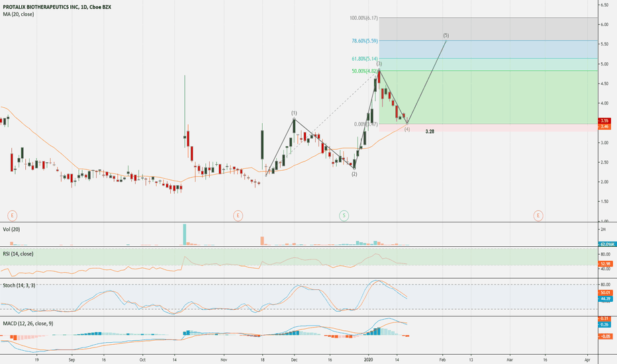Click the 50.01 stochastic value tag
Viewport: 617px width, 364px height.
point(606,293)
